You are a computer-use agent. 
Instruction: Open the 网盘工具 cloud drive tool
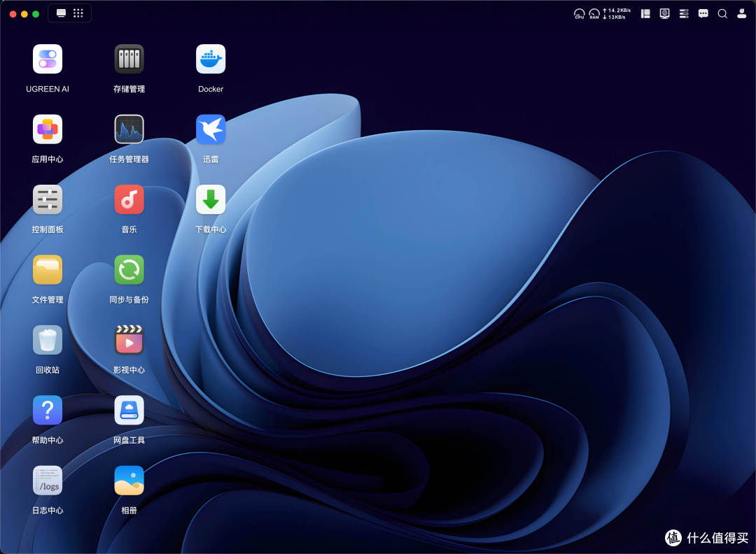coord(129,411)
